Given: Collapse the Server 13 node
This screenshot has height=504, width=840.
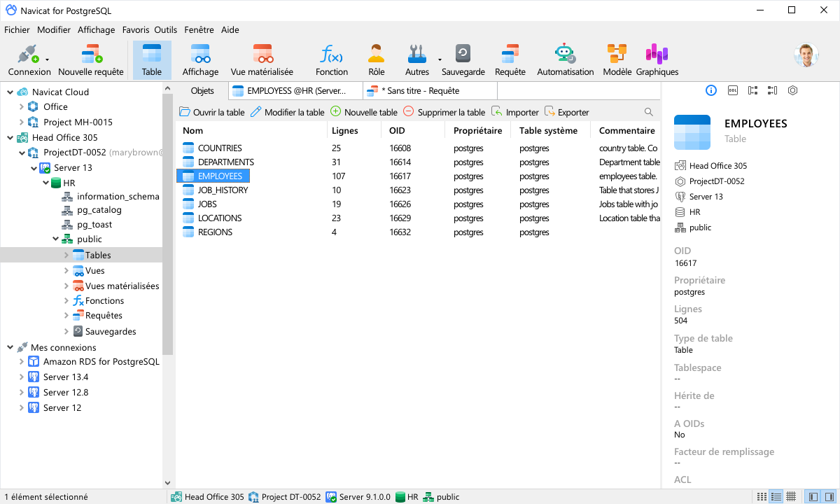Looking at the screenshot, I should click(x=34, y=168).
